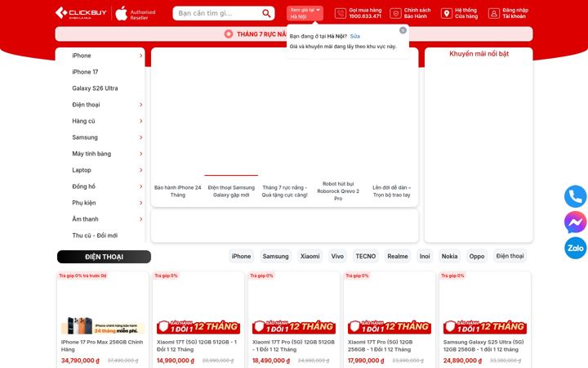Select Điện thoại Samsung Galaxy gập mới tab
The height and width of the screenshot is (368, 588).
tap(231, 191)
